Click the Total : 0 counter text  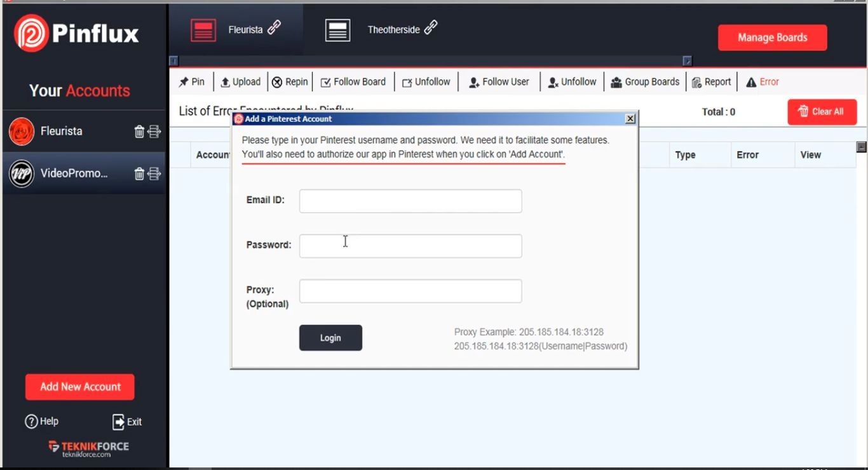719,112
